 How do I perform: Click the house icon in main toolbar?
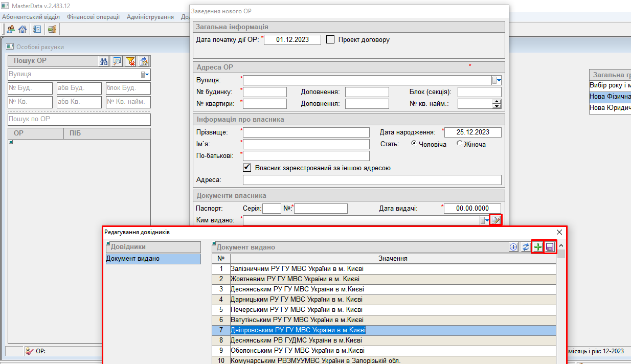click(x=22, y=29)
